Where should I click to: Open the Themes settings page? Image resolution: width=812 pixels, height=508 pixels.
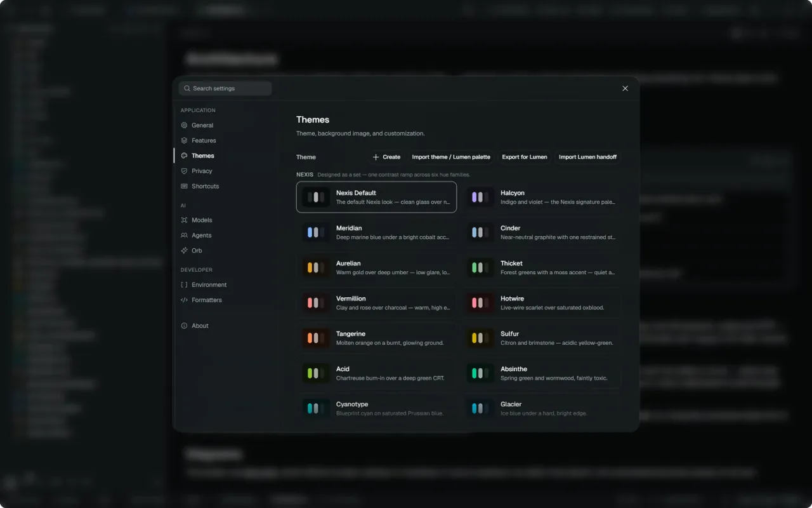[225, 156]
